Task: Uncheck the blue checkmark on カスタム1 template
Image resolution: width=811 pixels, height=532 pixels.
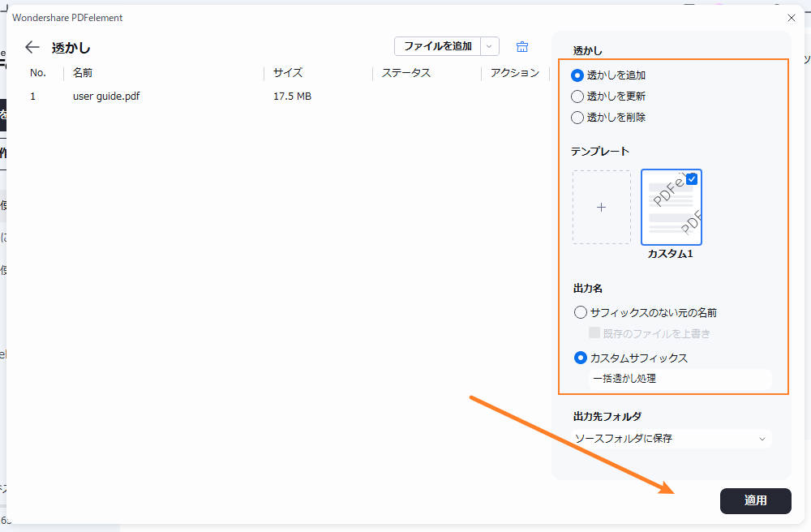Action: click(x=691, y=178)
